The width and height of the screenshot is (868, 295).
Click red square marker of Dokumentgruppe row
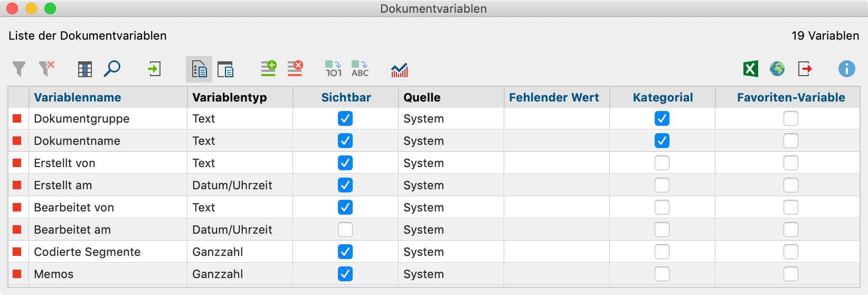click(x=17, y=118)
